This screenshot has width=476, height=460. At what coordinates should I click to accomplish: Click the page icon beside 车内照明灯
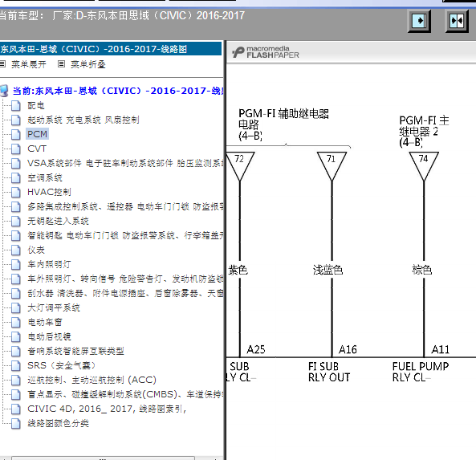click(x=16, y=264)
